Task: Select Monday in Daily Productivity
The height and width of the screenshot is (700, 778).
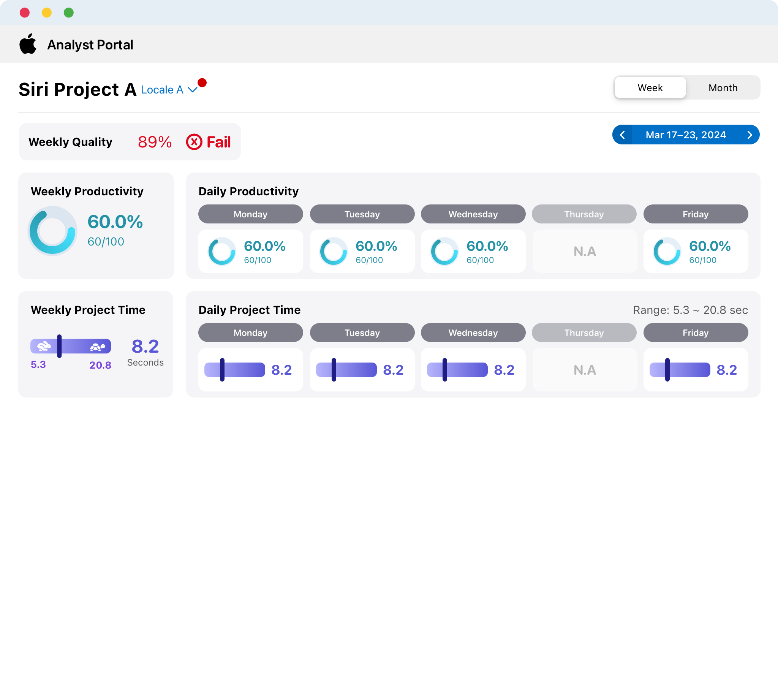Action: (x=251, y=214)
